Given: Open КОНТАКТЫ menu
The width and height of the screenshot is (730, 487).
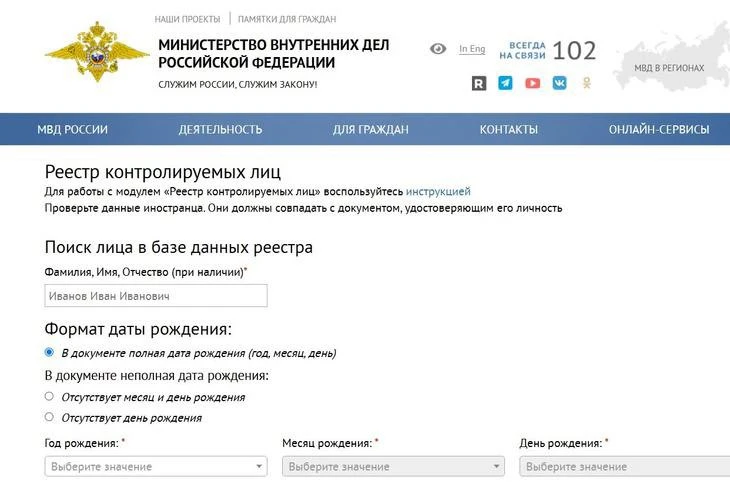Looking at the screenshot, I should point(509,129).
